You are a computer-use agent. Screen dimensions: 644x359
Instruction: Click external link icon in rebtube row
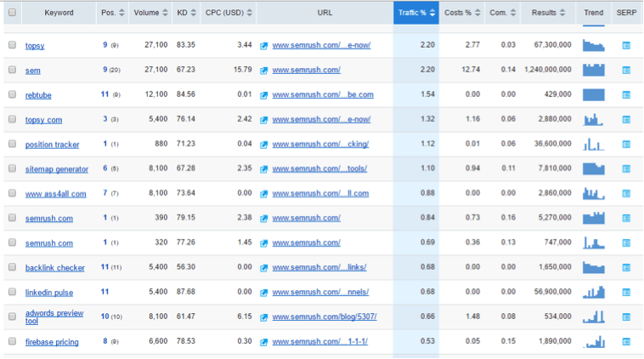(x=263, y=95)
